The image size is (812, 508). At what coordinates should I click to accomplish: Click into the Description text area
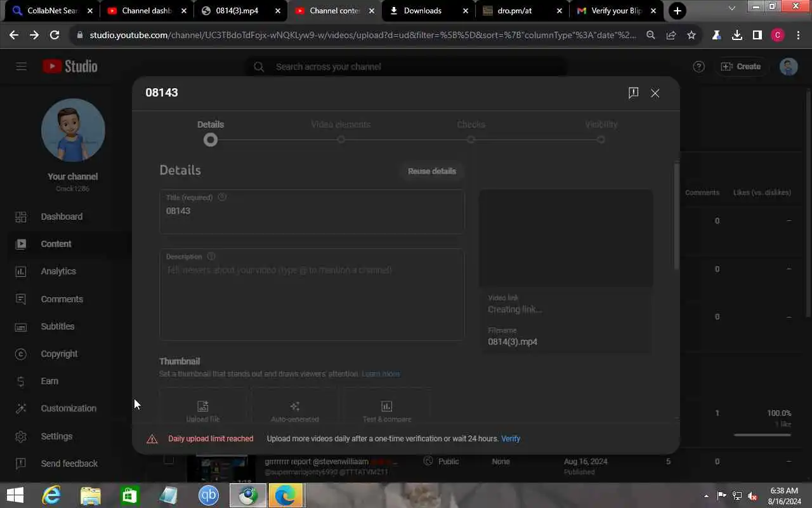(x=312, y=295)
